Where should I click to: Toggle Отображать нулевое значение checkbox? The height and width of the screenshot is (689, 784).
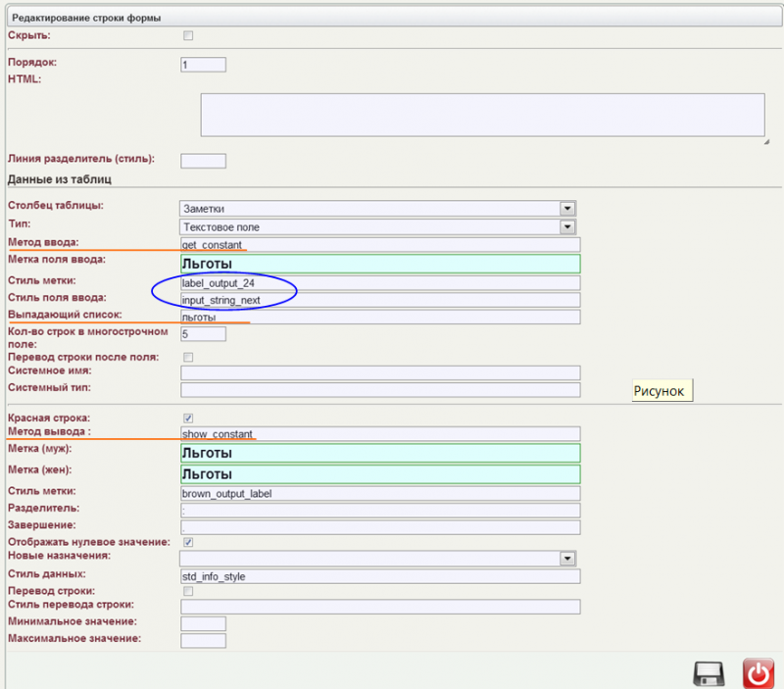[x=187, y=542]
